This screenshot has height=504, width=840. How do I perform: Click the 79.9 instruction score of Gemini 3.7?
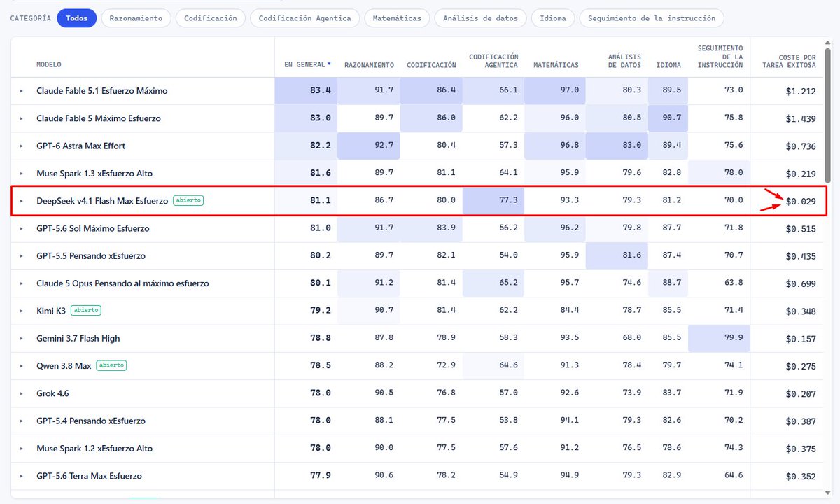coord(733,338)
